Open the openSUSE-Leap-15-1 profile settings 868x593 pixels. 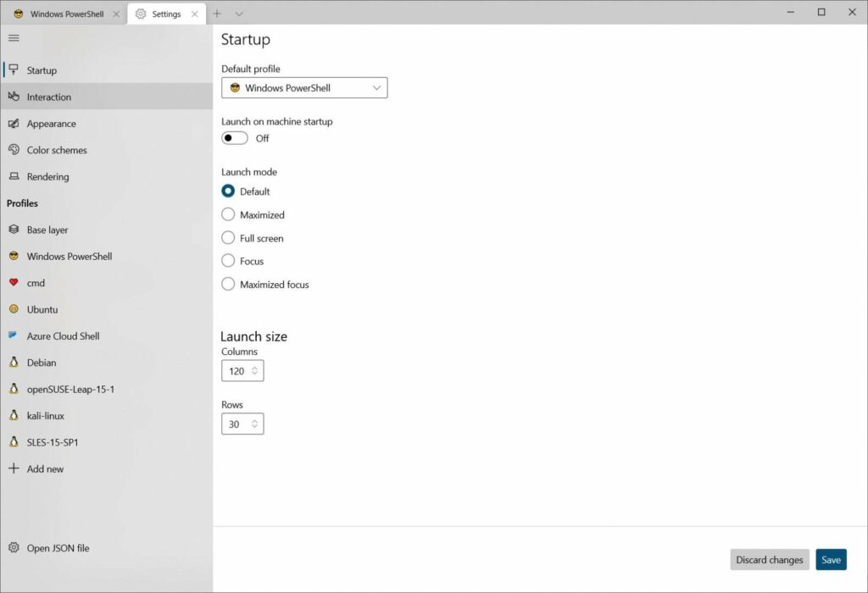pyautogui.click(x=107, y=388)
